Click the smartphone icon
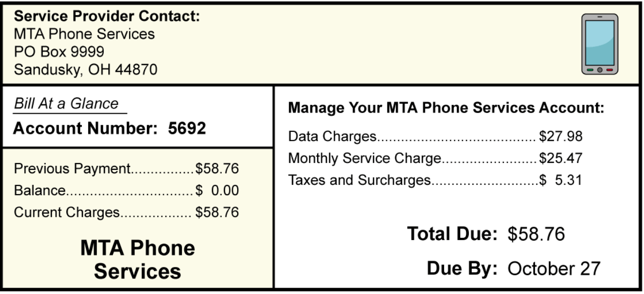The image size is (644, 294). click(599, 44)
